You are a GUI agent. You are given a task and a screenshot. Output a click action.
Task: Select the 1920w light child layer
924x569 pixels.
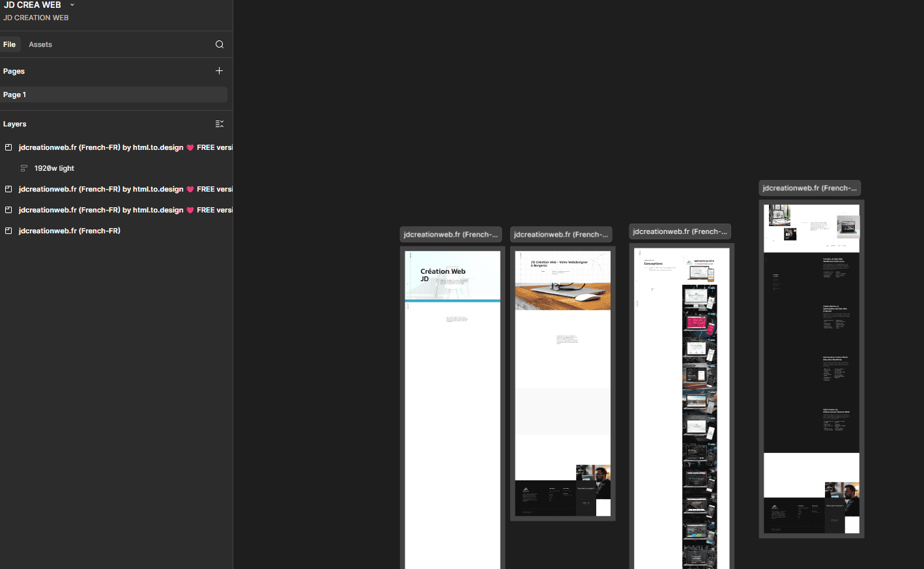click(x=55, y=168)
